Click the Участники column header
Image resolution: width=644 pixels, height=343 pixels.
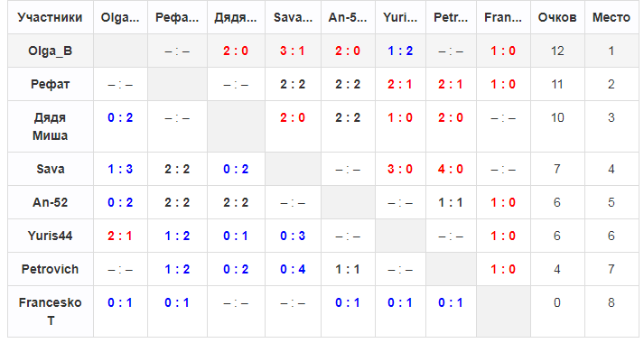pyautogui.click(x=50, y=17)
